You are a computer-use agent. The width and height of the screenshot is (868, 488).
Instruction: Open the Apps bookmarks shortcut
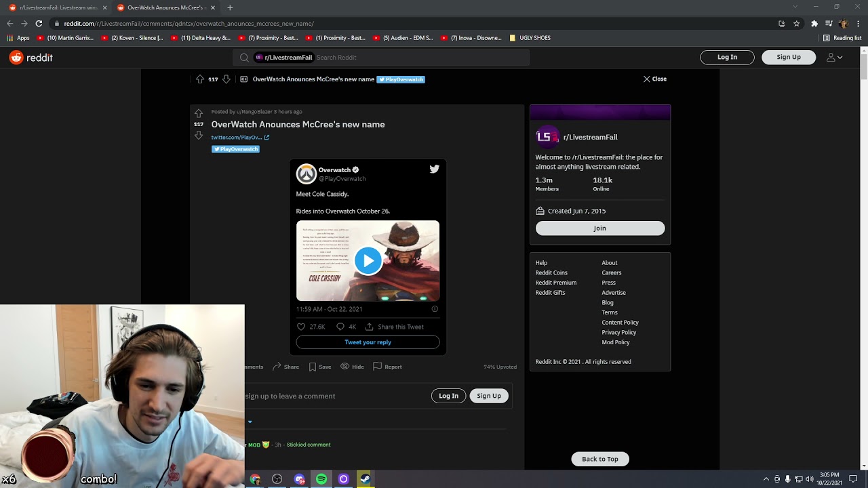click(18, 38)
